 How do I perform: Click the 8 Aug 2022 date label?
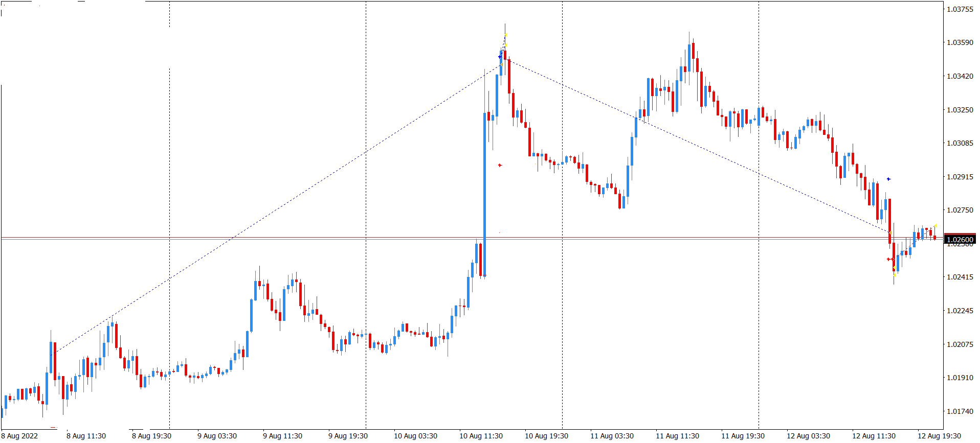coord(19,436)
